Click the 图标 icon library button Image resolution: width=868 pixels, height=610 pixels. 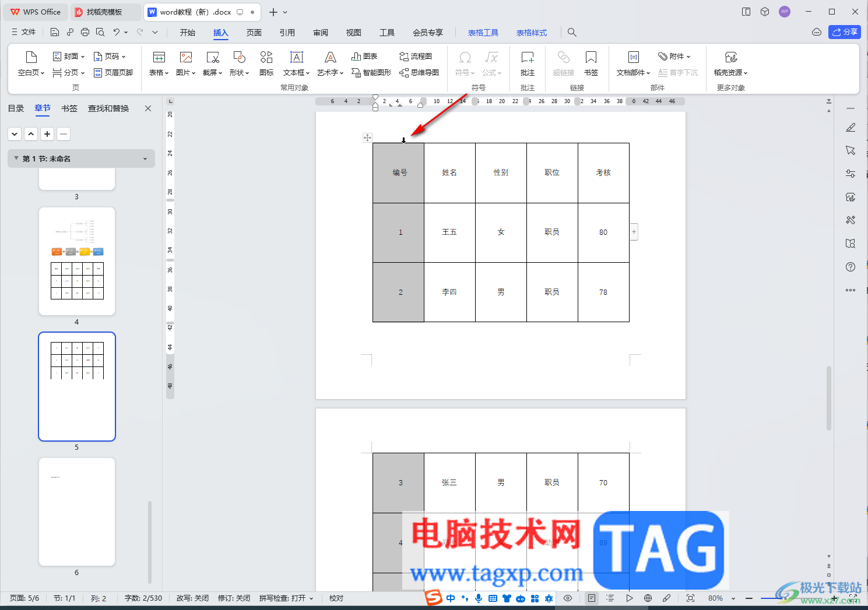pos(266,64)
